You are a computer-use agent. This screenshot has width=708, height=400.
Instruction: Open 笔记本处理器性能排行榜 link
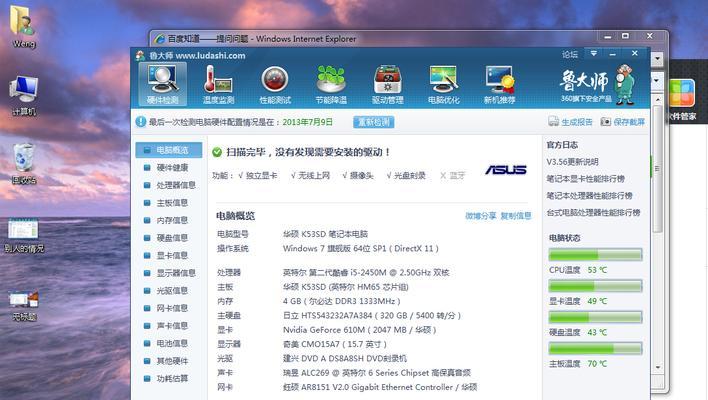point(589,195)
